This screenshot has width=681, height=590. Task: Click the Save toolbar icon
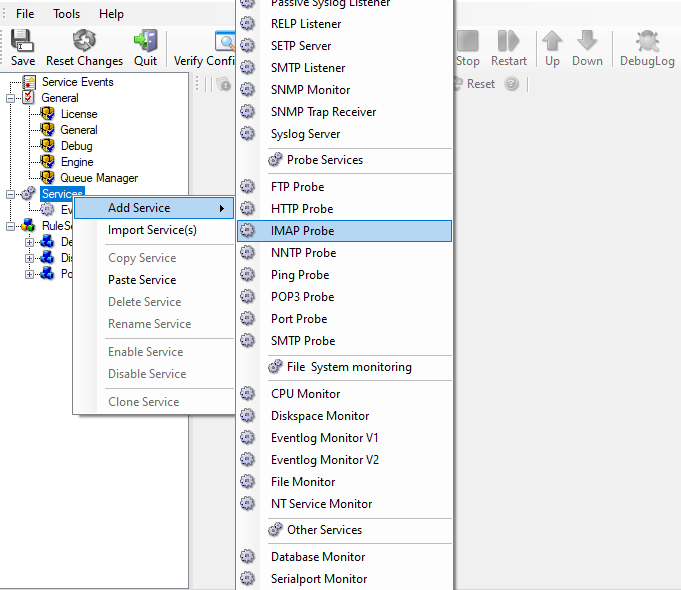coord(22,41)
